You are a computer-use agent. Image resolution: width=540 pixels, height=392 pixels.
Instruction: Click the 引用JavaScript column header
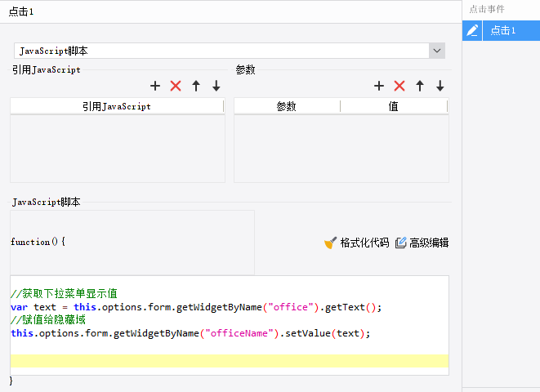[x=117, y=106]
